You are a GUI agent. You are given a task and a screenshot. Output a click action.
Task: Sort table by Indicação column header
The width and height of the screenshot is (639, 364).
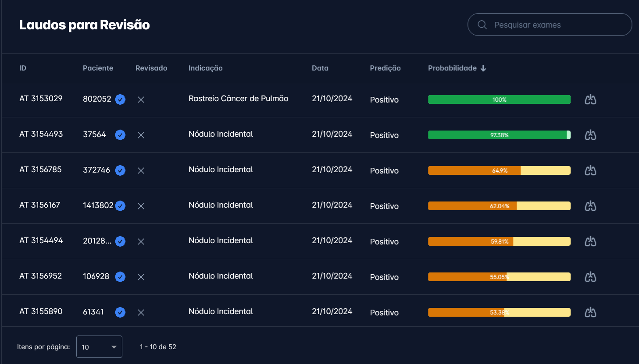click(205, 68)
